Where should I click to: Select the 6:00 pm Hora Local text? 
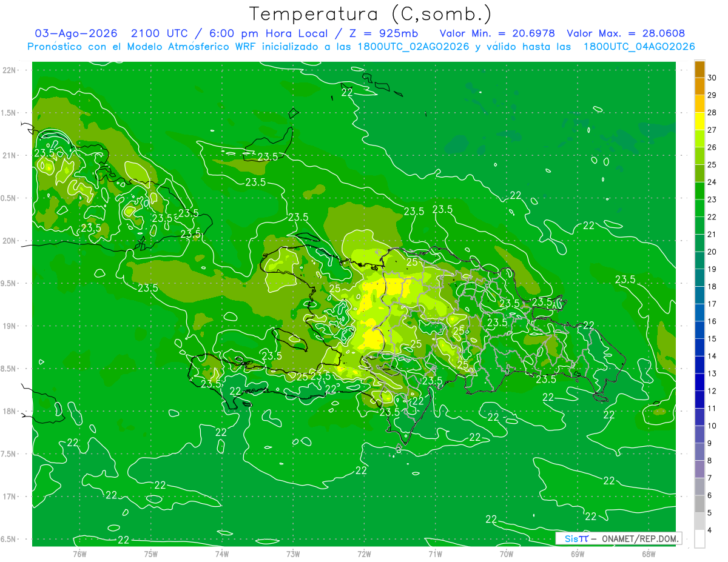point(268,33)
